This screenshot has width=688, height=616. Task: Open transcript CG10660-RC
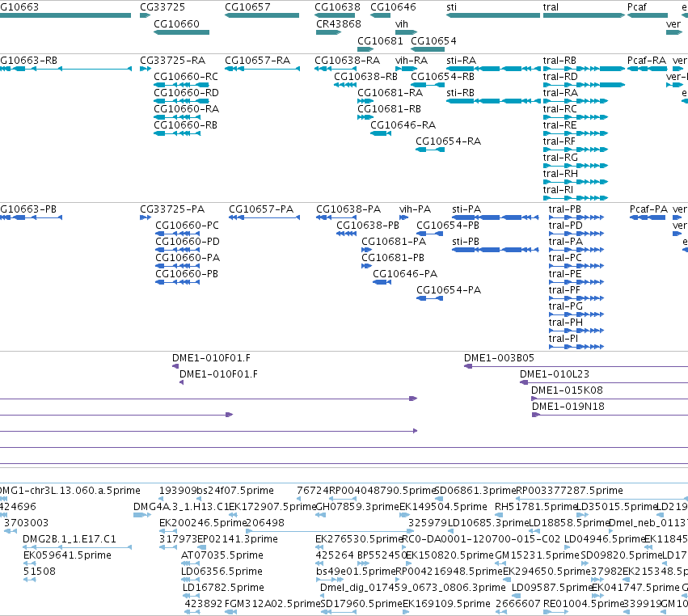coord(186,76)
